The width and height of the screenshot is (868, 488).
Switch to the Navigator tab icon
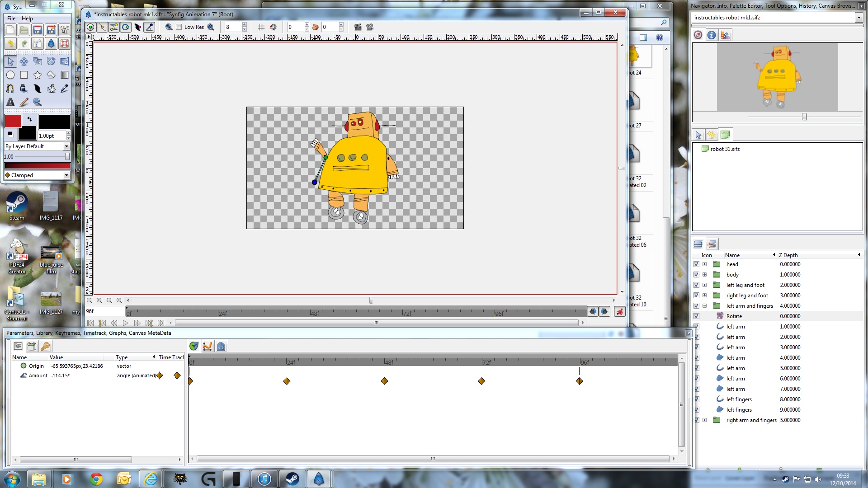point(698,35)
